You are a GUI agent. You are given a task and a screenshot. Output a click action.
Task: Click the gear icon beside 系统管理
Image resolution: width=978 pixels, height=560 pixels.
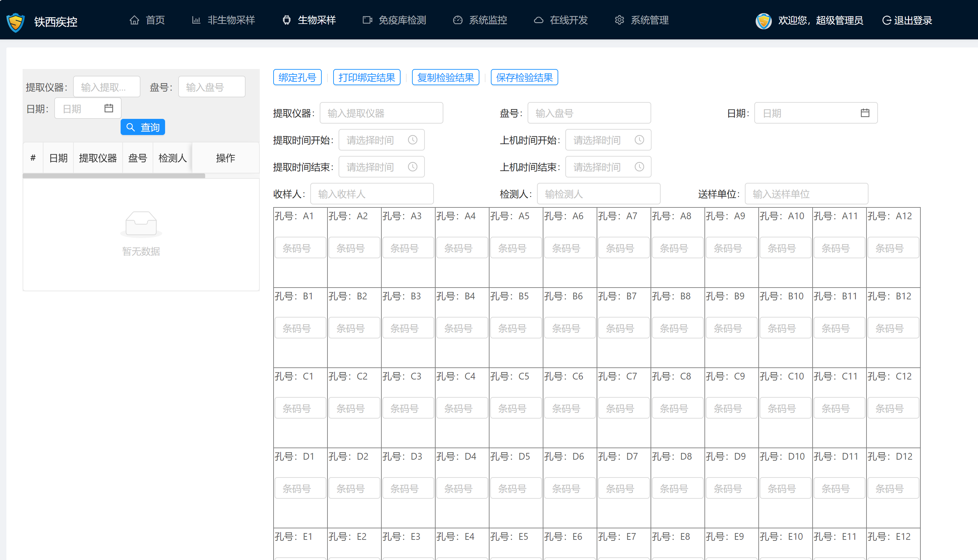coord(619,20)
